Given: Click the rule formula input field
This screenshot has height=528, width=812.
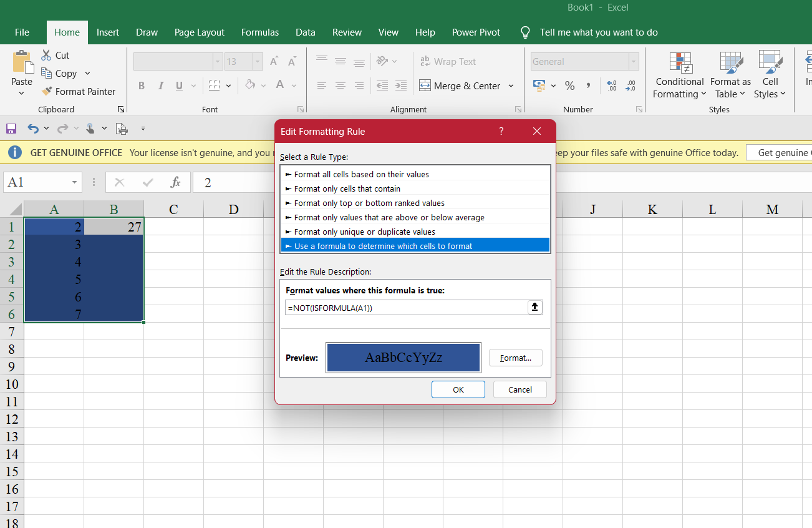Looking at the screenshot, I should [x=406, y=307].
